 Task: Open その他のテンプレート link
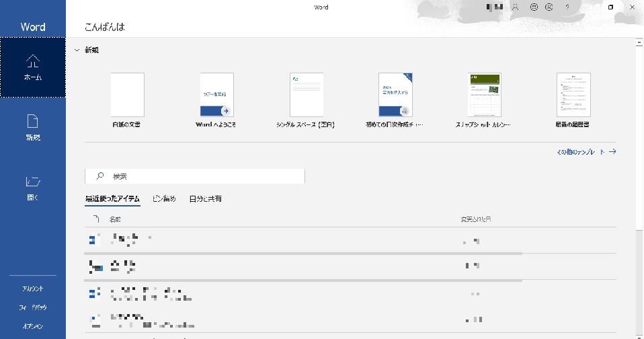[586, 152]
